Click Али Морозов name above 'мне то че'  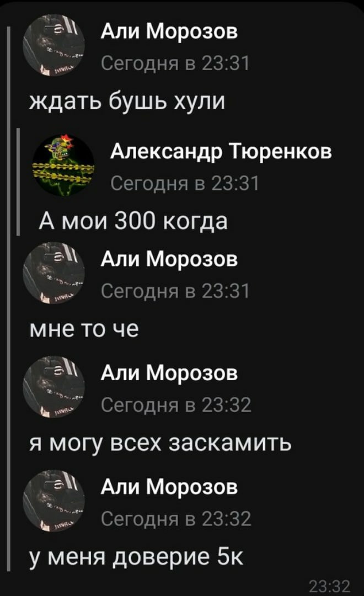169,259
